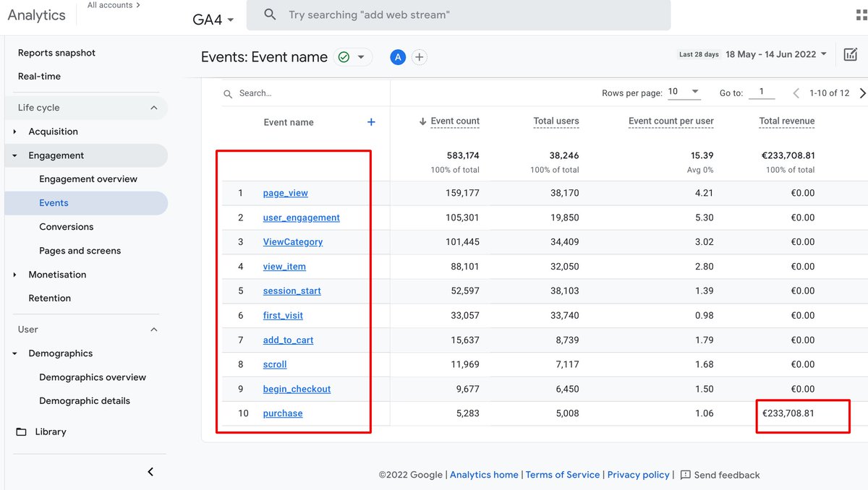Viewport: 868px width, 490px height.
Task: Click the Google Analytics logo
Action: click(35, 14)
